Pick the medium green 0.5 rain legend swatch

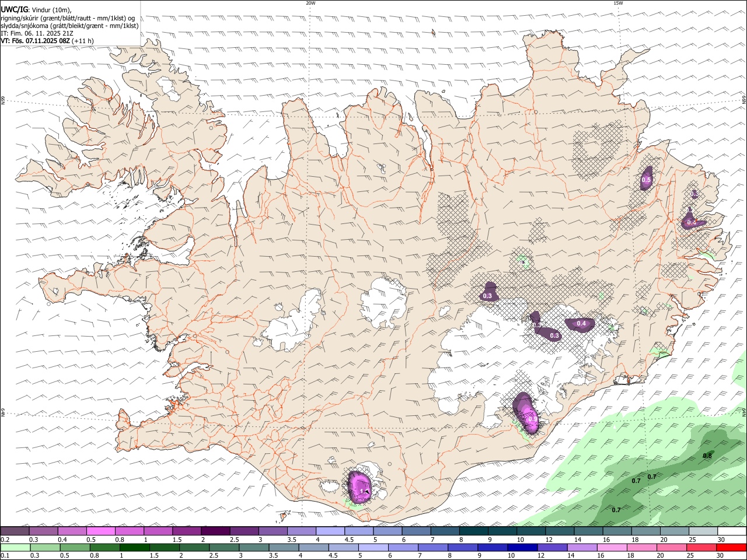(75, 548)
